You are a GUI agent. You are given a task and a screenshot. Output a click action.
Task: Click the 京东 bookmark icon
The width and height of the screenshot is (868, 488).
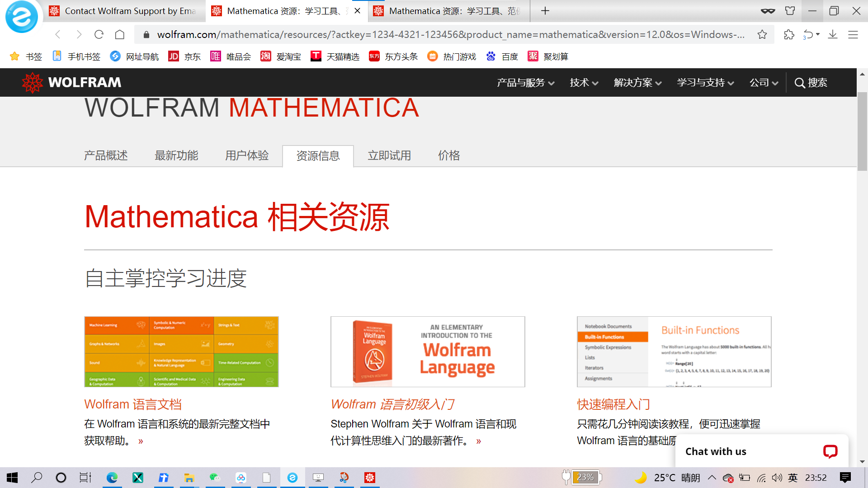173,56
